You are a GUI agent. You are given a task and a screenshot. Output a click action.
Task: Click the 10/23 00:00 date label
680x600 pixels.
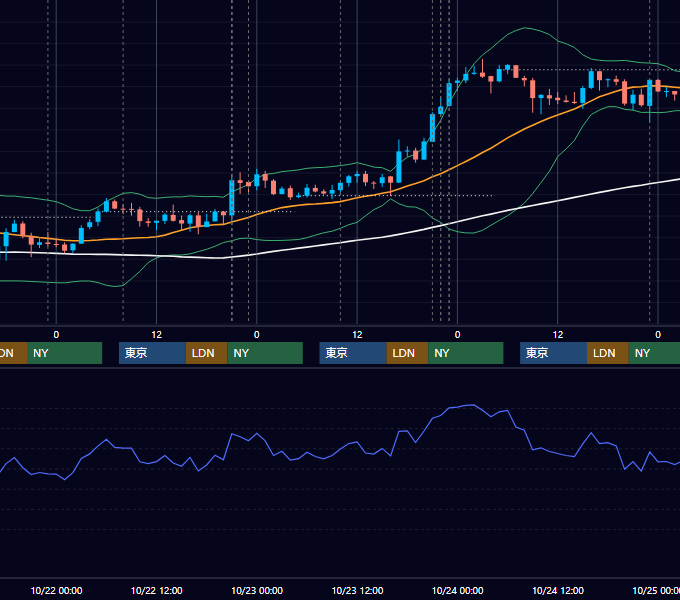click(257, 590)
